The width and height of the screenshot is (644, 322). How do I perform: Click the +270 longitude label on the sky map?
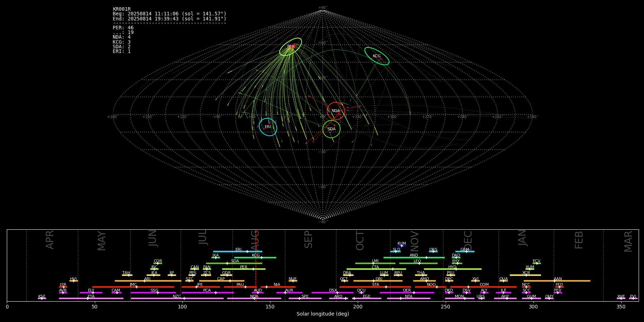pyautogui.click(x=427, y=117)
